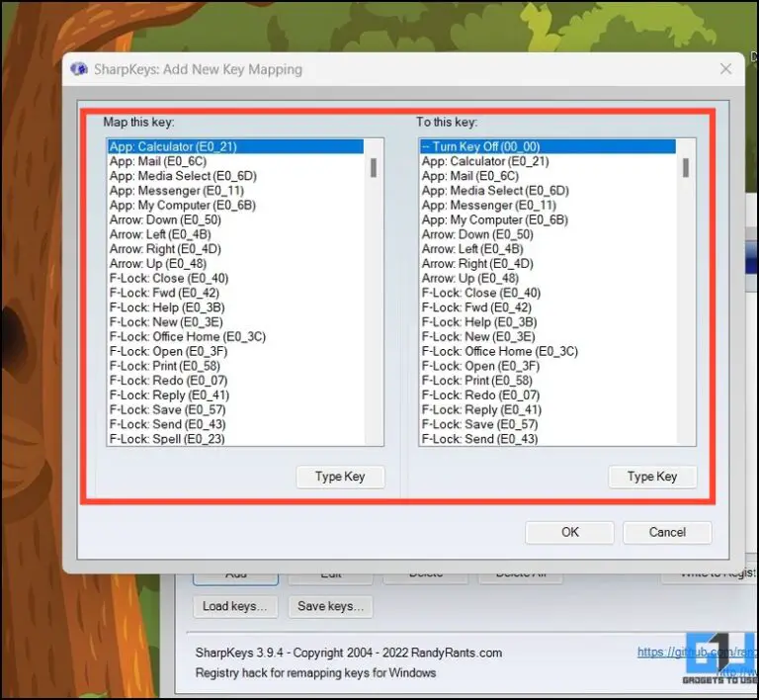Select F-Lock: Office Home in To this key list
Viewport: 759px width, 700px height.
548,351
